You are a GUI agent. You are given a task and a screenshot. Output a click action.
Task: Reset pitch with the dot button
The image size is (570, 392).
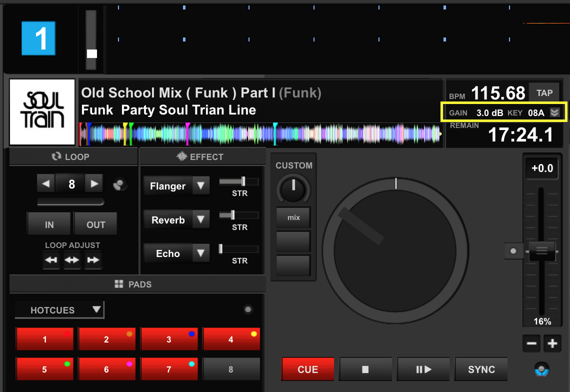click(513, 251)
